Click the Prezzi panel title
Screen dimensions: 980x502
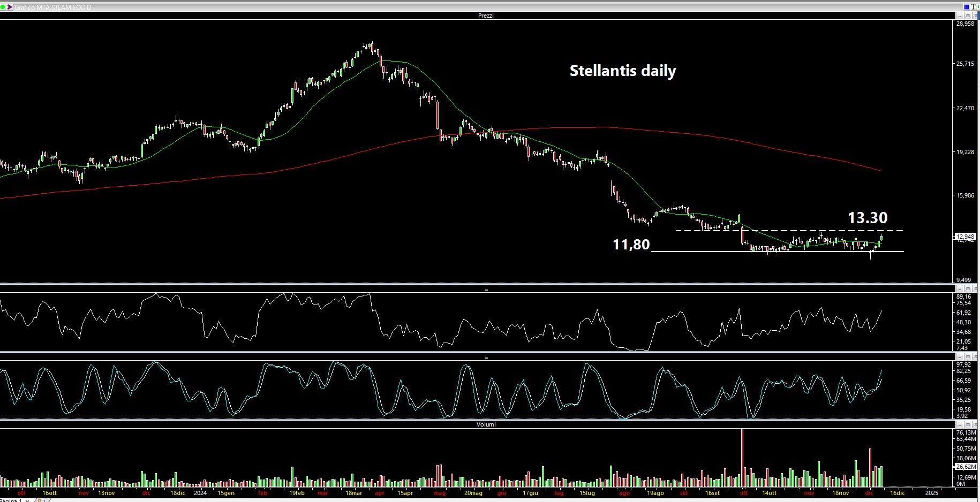point(486,16)
